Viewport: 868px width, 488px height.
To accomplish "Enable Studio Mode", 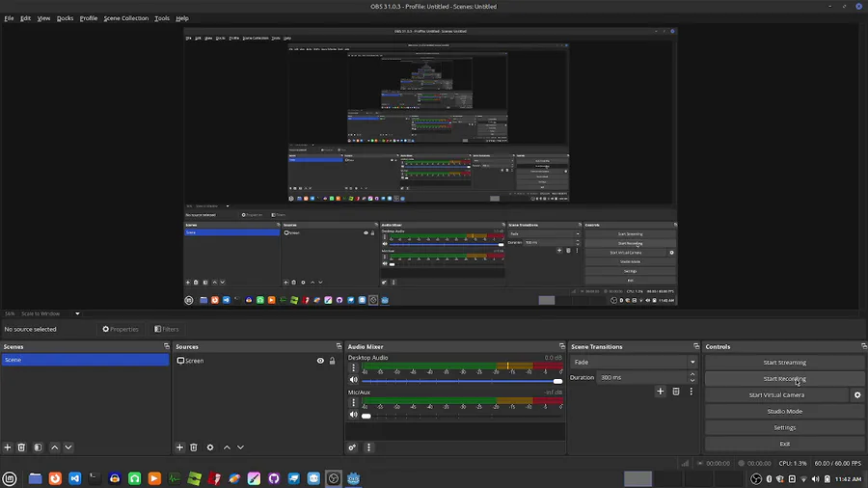I will point(784,411).
